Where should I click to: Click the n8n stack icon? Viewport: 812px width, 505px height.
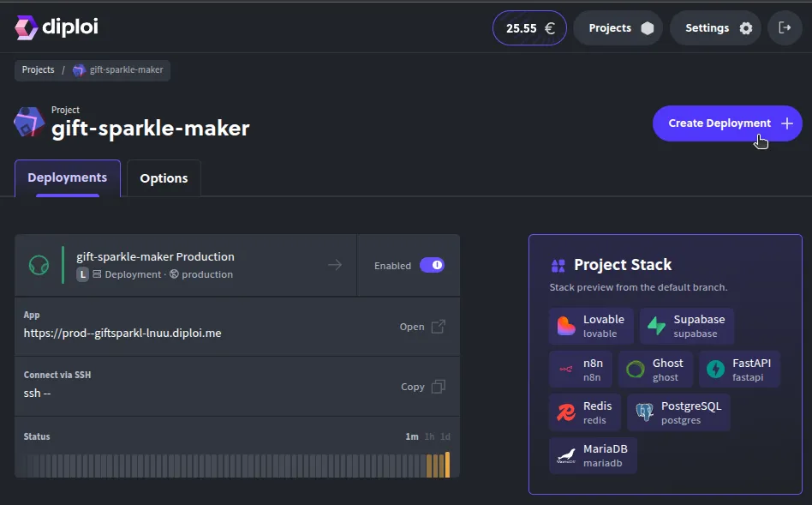[565, 369]
